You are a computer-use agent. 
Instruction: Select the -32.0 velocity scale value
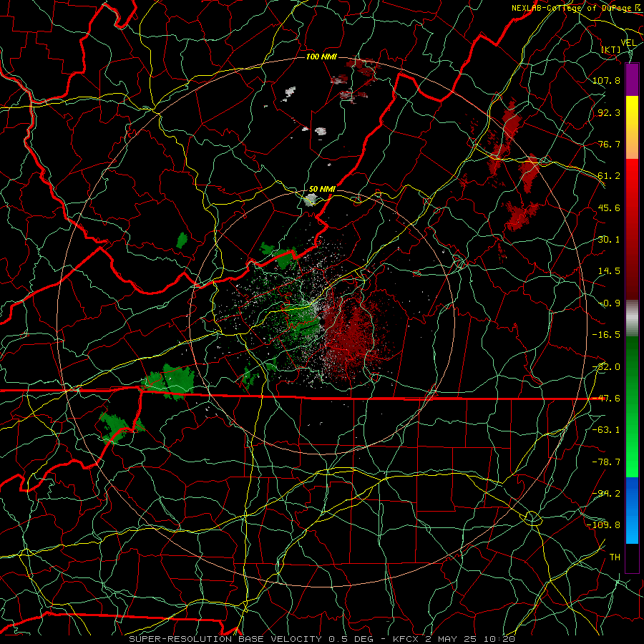pyautogui.click(x=606, y=367)
